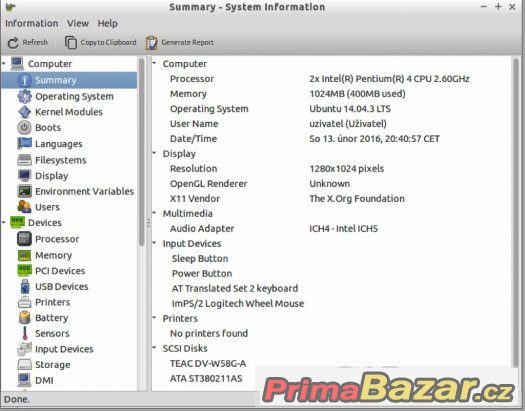
Task: Click the sidebar vertical scrollbar
Action: [141, 152]
